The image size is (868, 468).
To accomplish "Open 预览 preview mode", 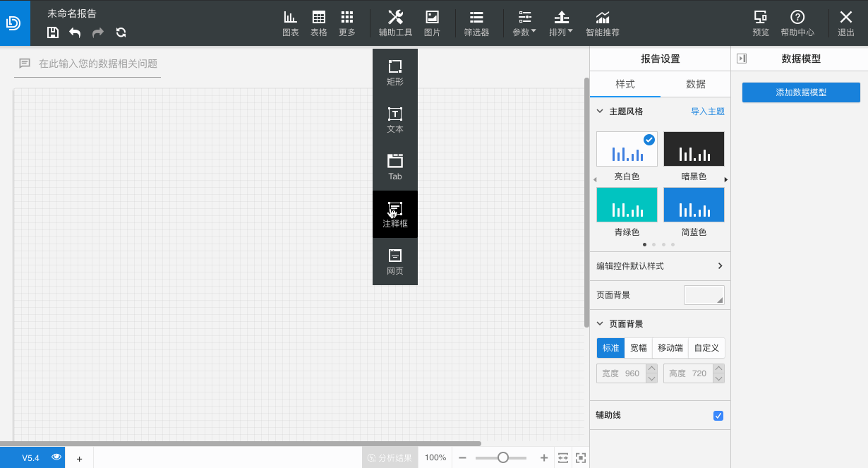I will click(x=761, y=23).
